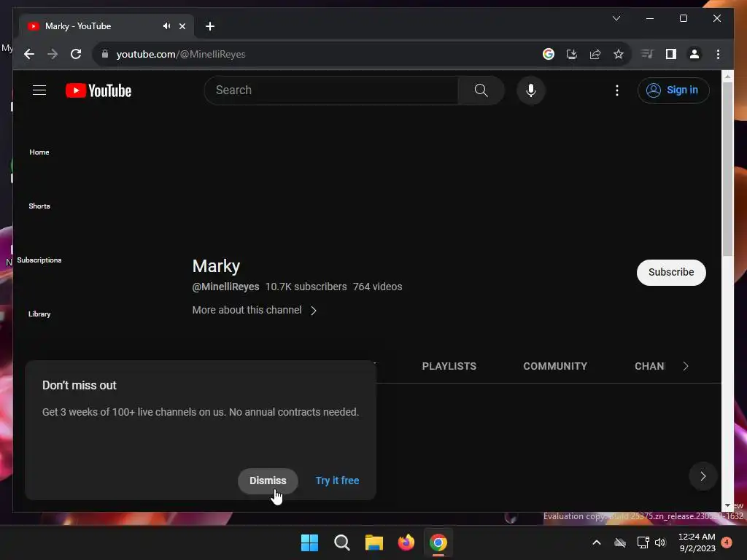Image resolution: width=747 pixels, height=560 pixels.
Task: Open Google icon in address bar
Action: pyautogui.click(x=549, y=54)
